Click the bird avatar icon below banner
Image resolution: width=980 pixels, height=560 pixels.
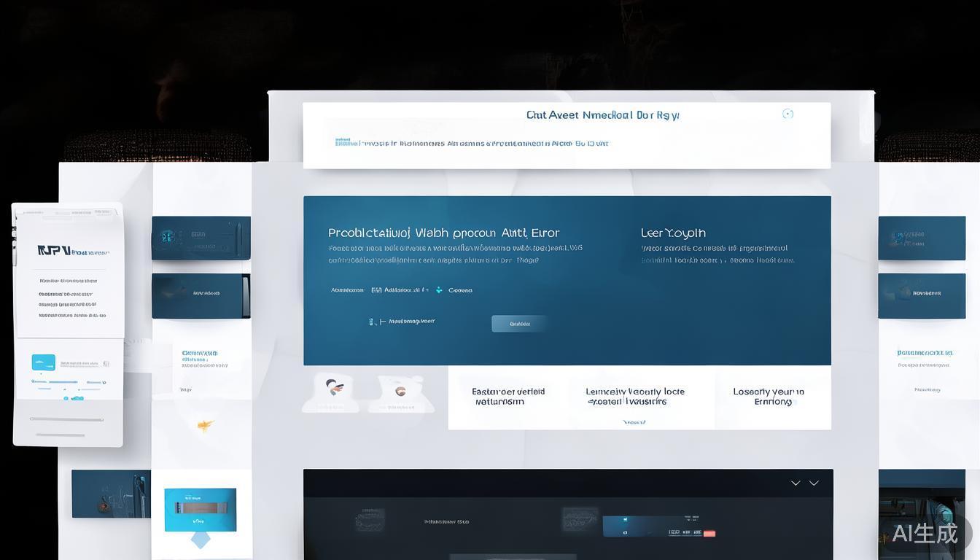coord(333,388)
